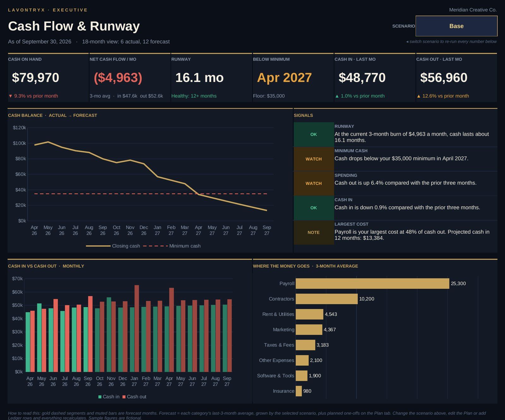Select the Marketing bar
This screenshot has width=505, height=420.
point(309,330)
